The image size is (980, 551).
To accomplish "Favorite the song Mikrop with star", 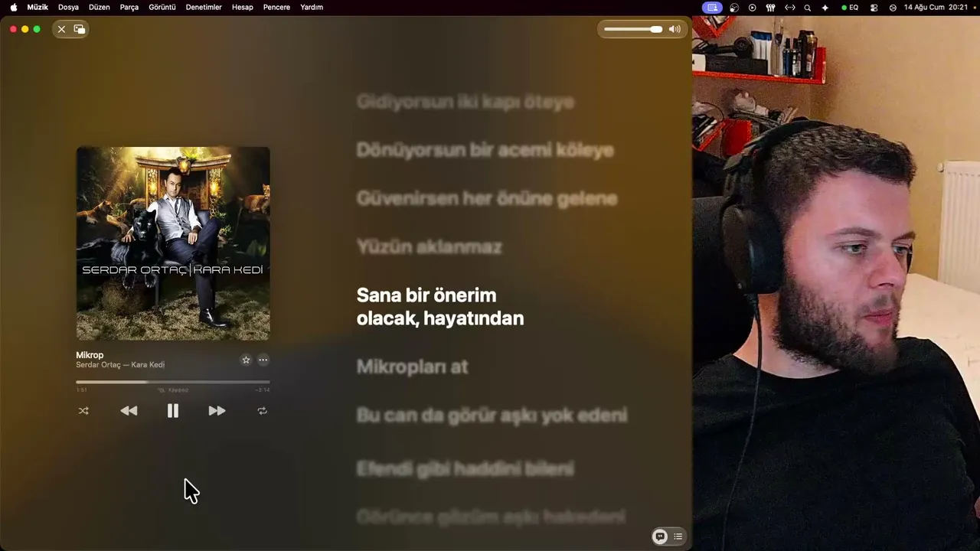I will (246, 360).
